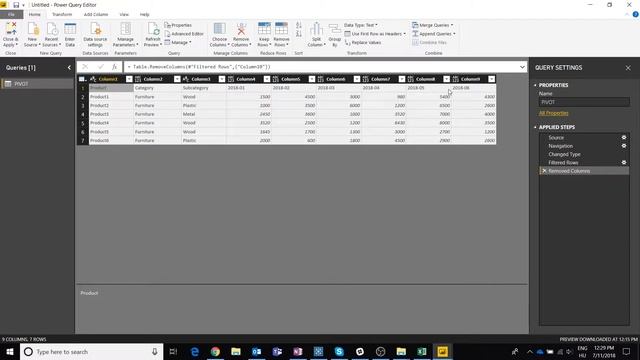
Task: Click the Refresh Preview icon
Action: point(153,29)
